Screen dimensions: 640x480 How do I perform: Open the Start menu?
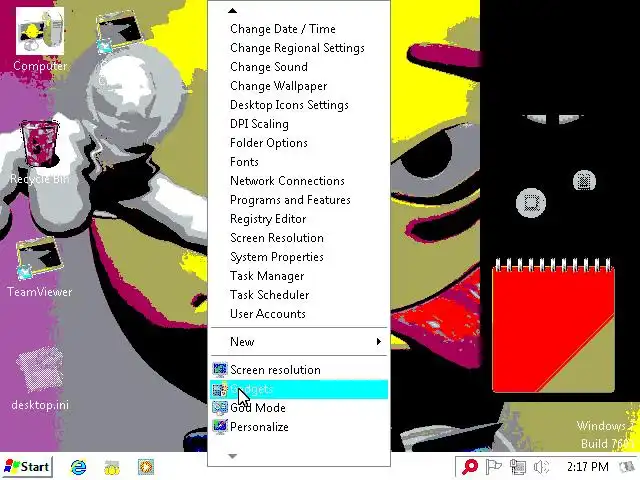27,467
